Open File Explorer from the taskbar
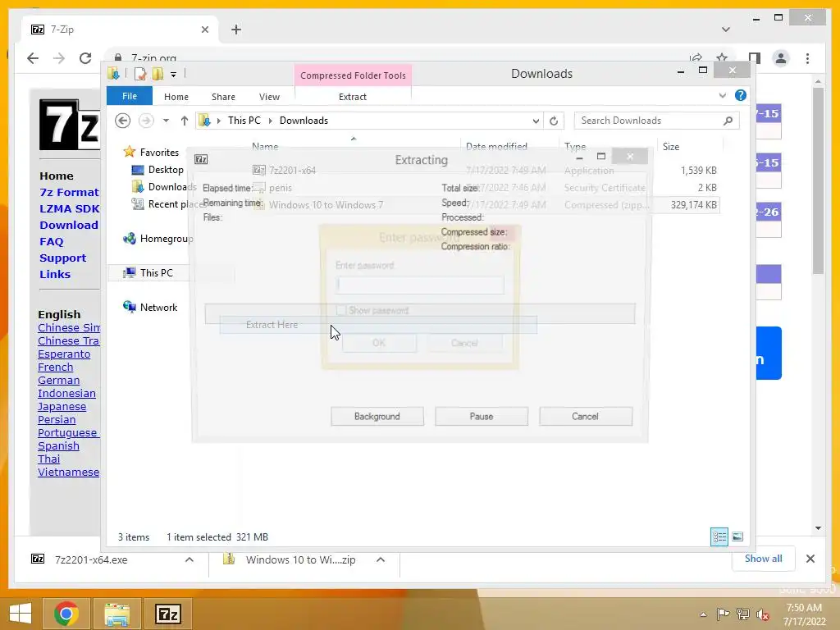 click(x=116, y=614)
